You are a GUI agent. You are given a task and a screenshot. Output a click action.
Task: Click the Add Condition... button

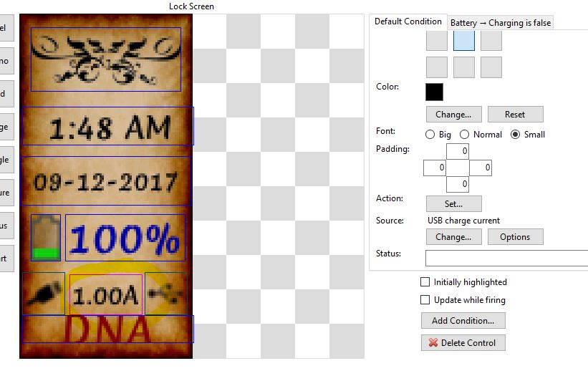463,320
